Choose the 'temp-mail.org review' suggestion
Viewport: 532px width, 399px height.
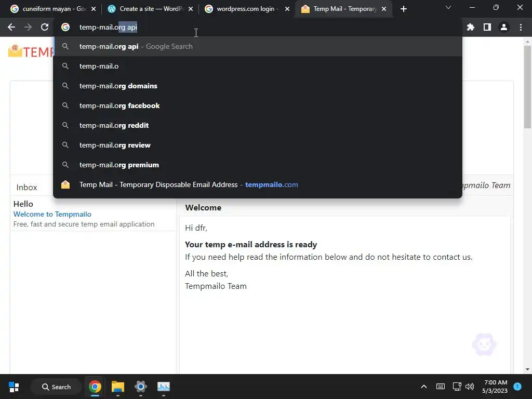(x=258, y=145)
